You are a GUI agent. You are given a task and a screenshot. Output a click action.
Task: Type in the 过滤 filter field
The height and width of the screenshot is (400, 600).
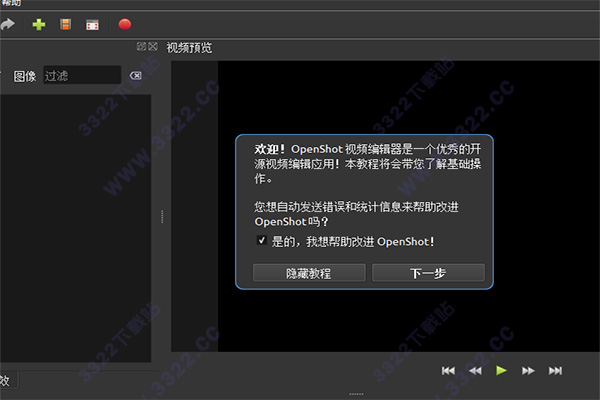pyautogui.click(x=82, y=75)
